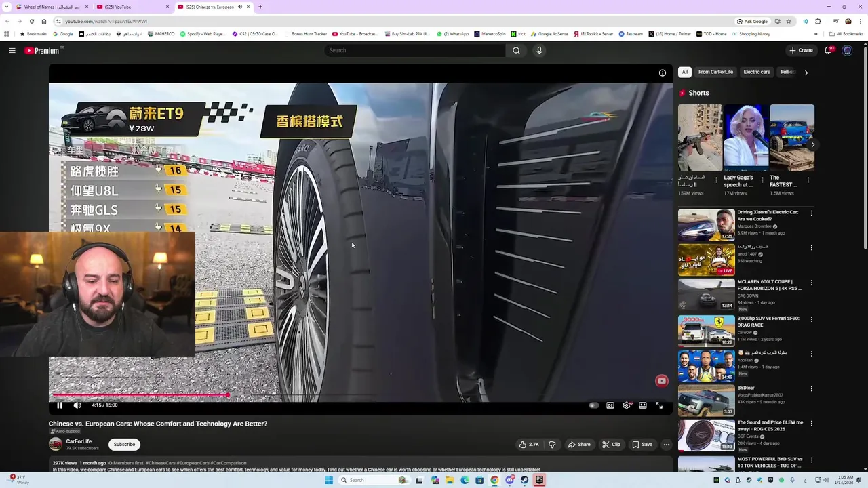
Task: Open options for McLaren 600LT video
Action: point(811,283)
